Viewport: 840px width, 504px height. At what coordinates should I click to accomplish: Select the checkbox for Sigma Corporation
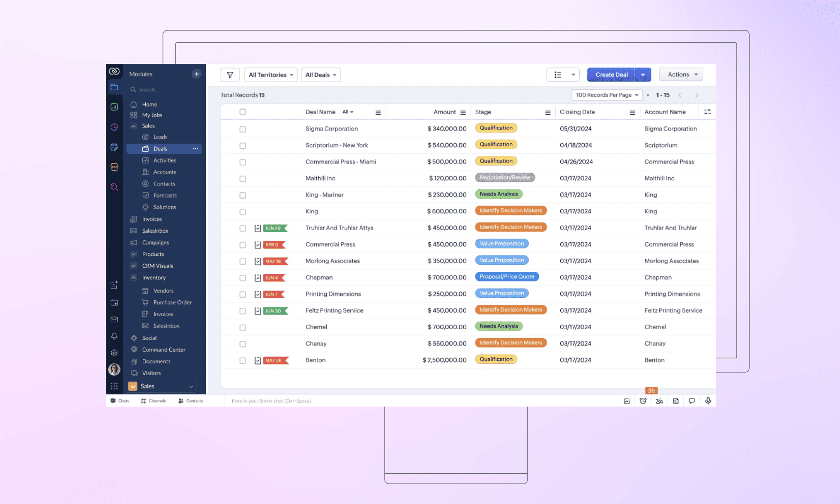tap(243, 129)
